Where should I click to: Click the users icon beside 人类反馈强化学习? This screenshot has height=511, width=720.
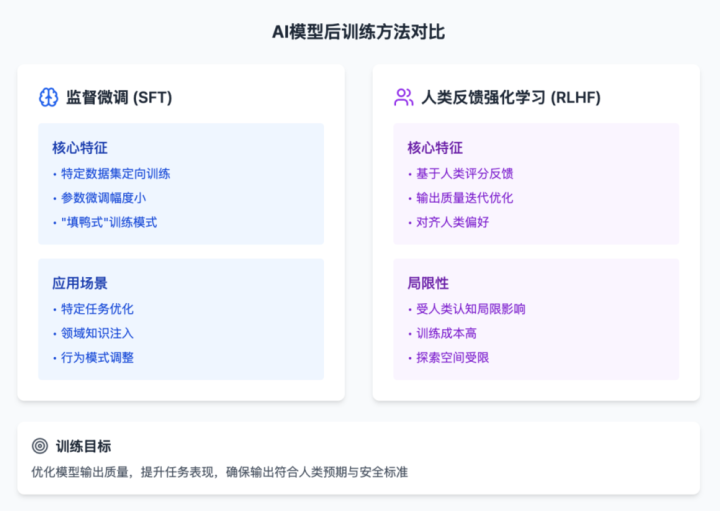click(x=404, y=97)
